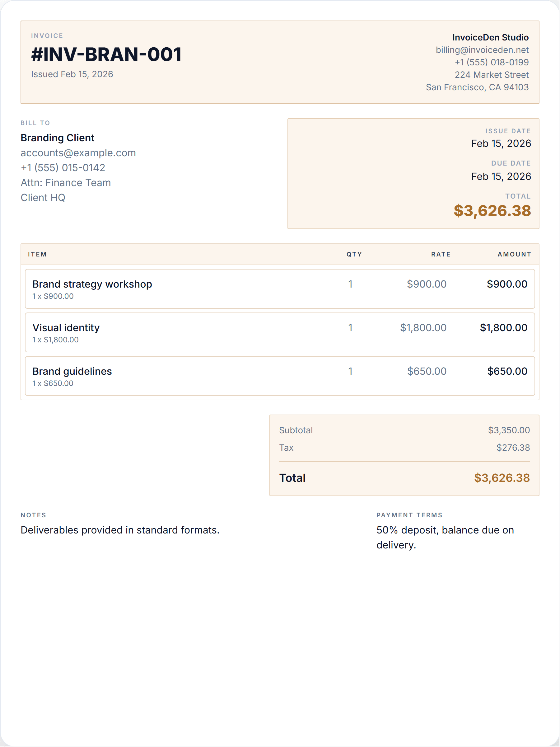This screenshot has height=747, width=560.
Task: Click the ITEM column header
Action: (x=37, y=254)
